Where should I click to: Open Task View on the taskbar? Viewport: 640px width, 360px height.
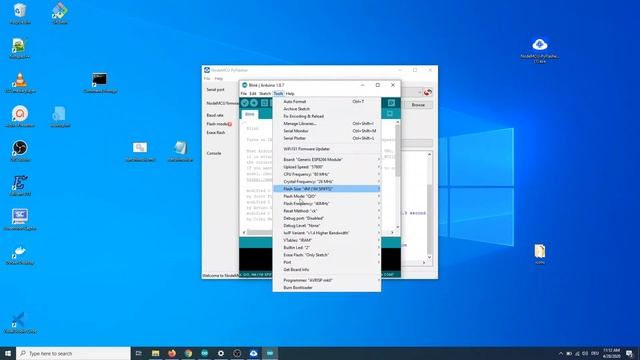138,353
